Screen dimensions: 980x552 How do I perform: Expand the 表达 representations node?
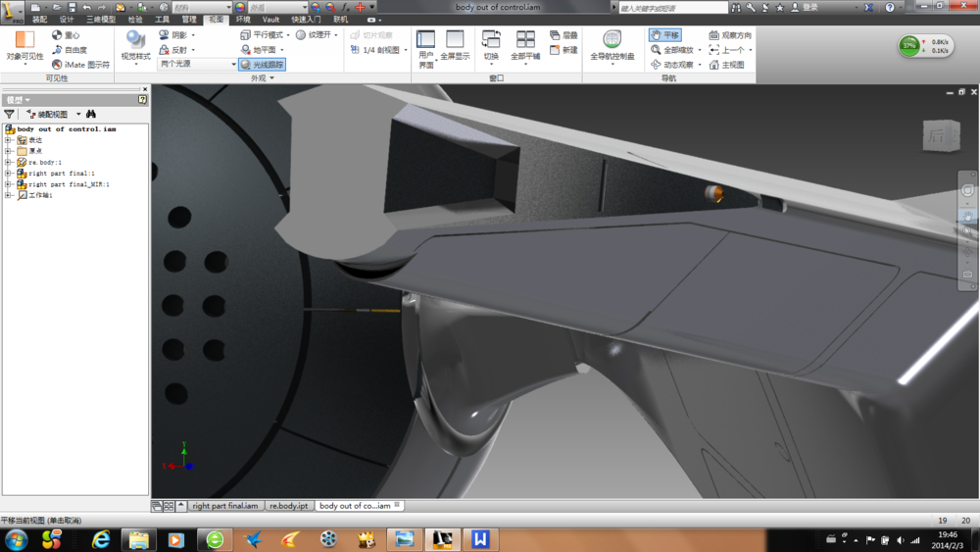tap(8, 140)
